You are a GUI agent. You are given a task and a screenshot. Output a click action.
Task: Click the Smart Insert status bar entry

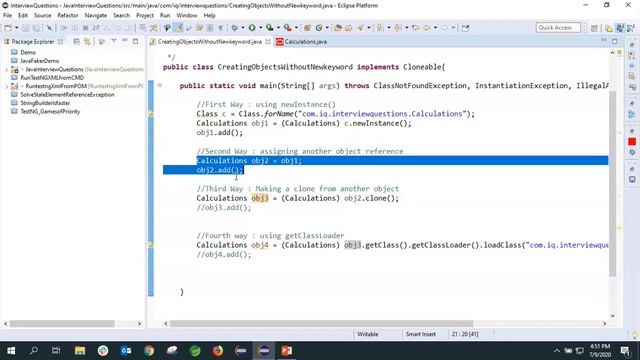[x=421, y=334]
